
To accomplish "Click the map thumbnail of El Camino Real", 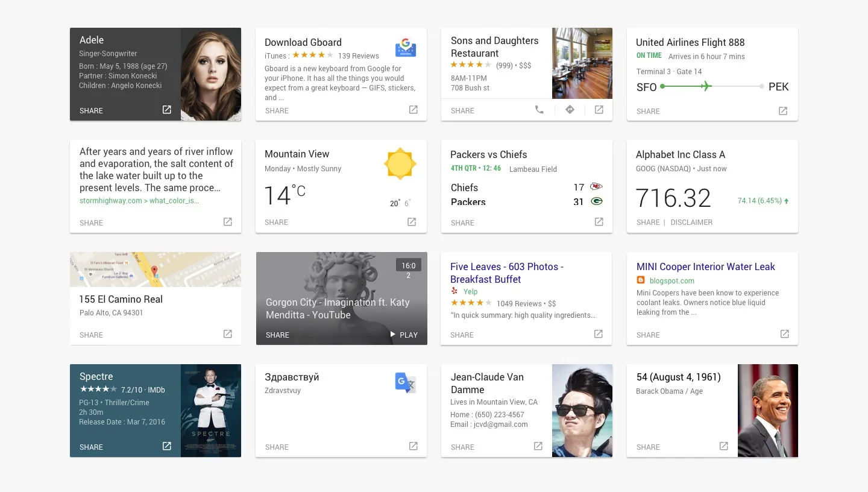I will coord(156,270).
